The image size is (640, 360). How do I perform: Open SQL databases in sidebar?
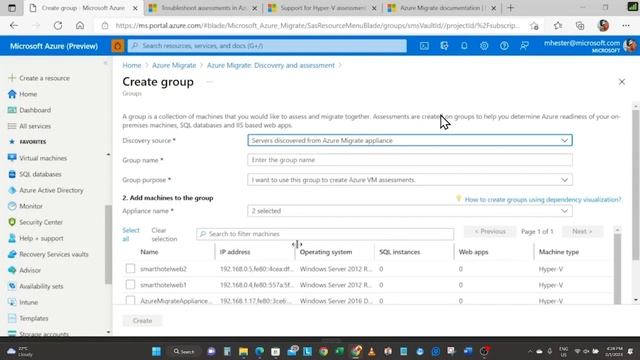tap(40, 174)
